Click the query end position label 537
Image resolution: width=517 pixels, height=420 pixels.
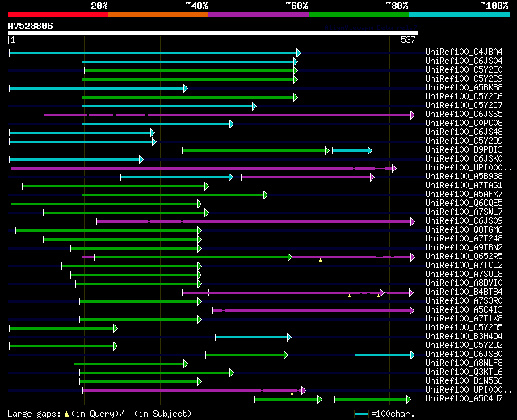click(408, 40)
